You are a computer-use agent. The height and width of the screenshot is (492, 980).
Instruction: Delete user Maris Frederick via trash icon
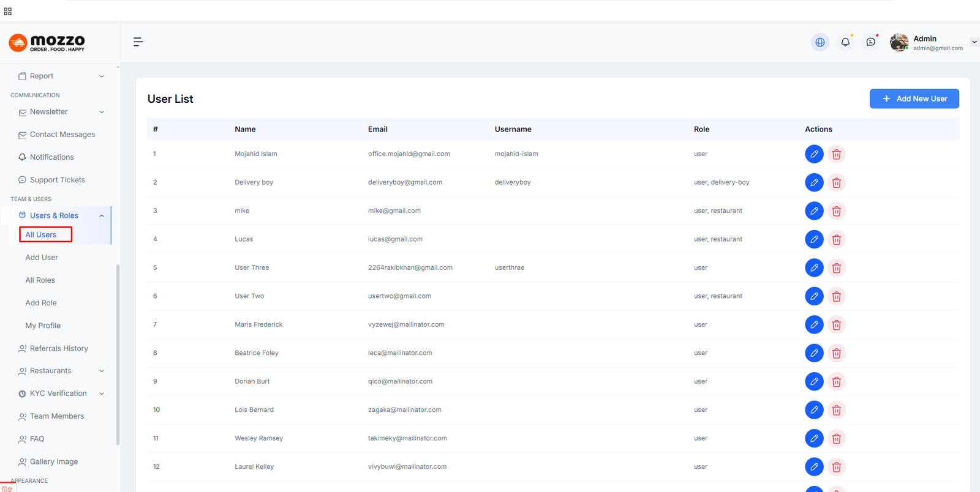coord(836,324)
